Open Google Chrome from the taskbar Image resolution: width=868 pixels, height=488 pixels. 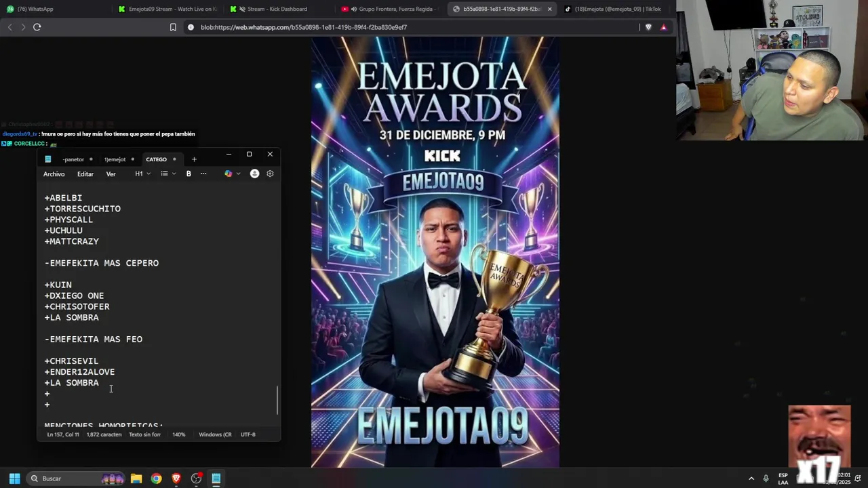(156, 479)
